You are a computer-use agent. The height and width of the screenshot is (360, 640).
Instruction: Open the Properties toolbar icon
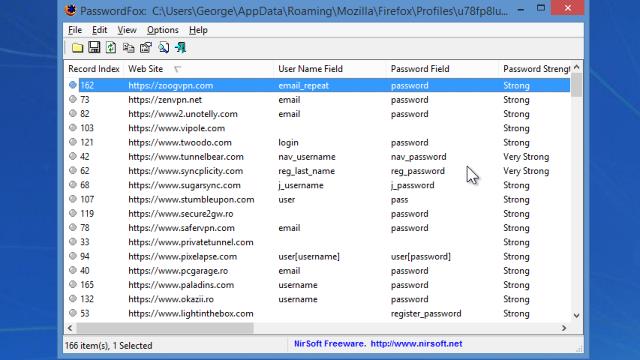[146, 48]
